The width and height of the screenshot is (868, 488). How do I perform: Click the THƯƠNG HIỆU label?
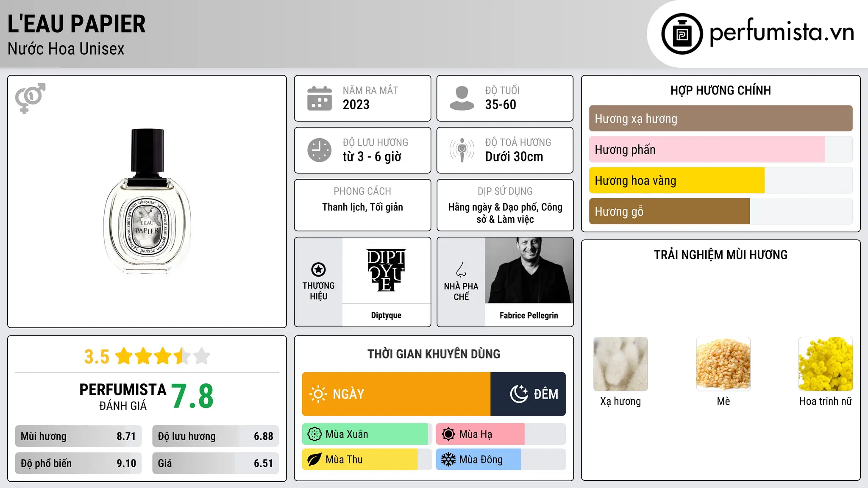point(318,291)
